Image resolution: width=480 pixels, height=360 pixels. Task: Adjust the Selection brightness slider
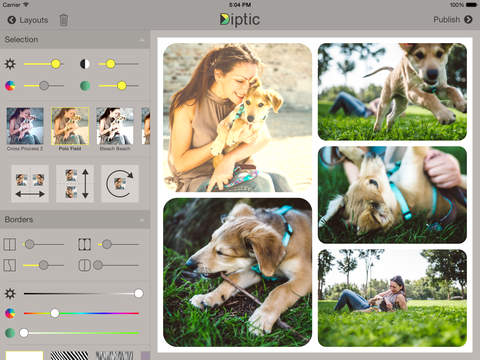[x=44, y=64]
